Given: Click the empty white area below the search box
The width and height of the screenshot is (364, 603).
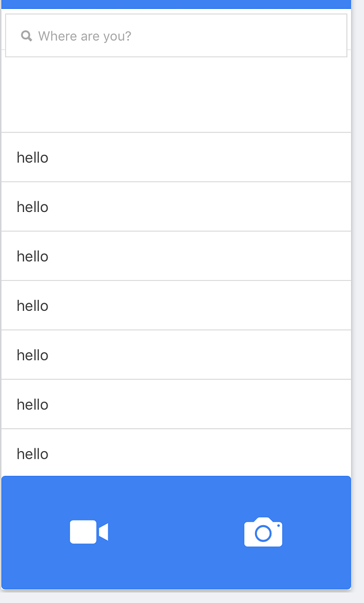Looking at the screenshot, I should [176, 94].
